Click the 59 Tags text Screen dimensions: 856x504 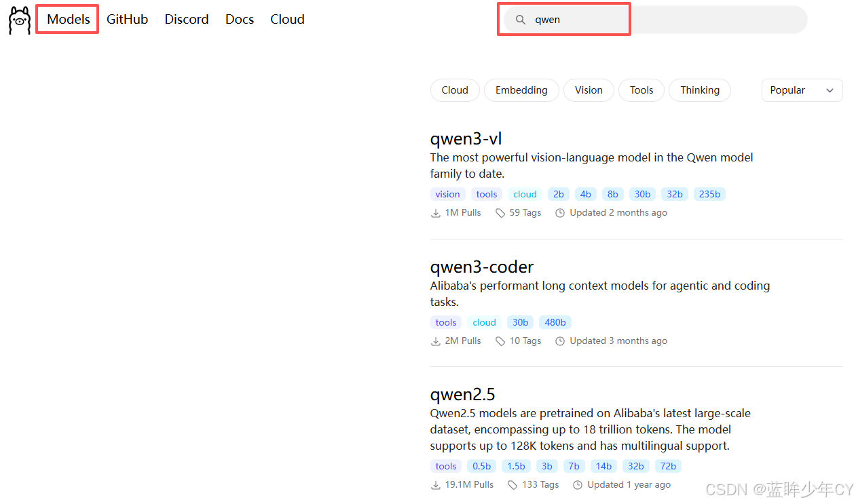(525, 213)
